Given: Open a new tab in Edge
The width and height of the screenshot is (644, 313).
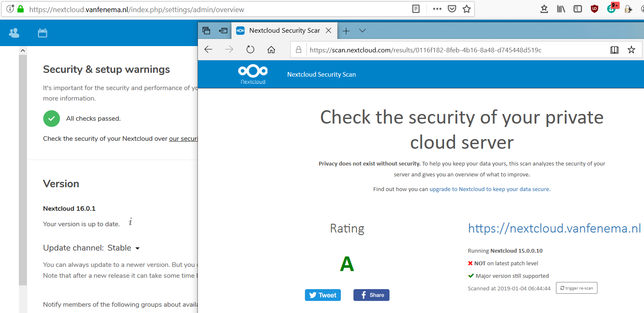Looking at the screenshot, I should click(x=346, y=31).
